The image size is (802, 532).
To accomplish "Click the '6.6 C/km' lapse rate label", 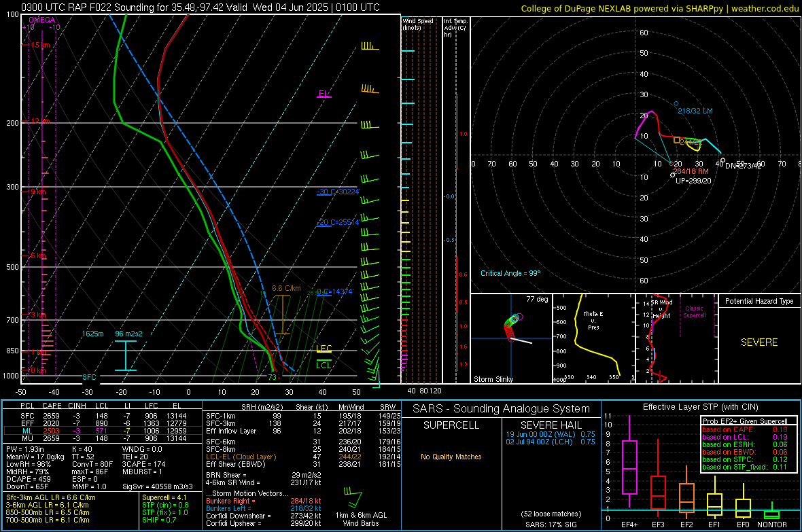I will [286, 288].
